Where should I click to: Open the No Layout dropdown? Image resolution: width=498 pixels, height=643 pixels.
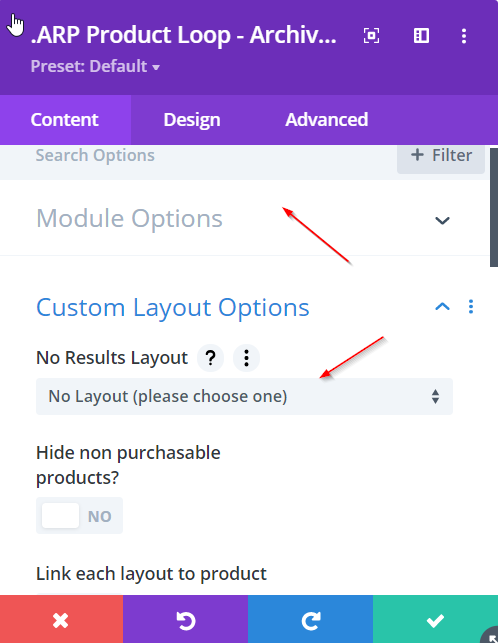[x=244, y=397]
